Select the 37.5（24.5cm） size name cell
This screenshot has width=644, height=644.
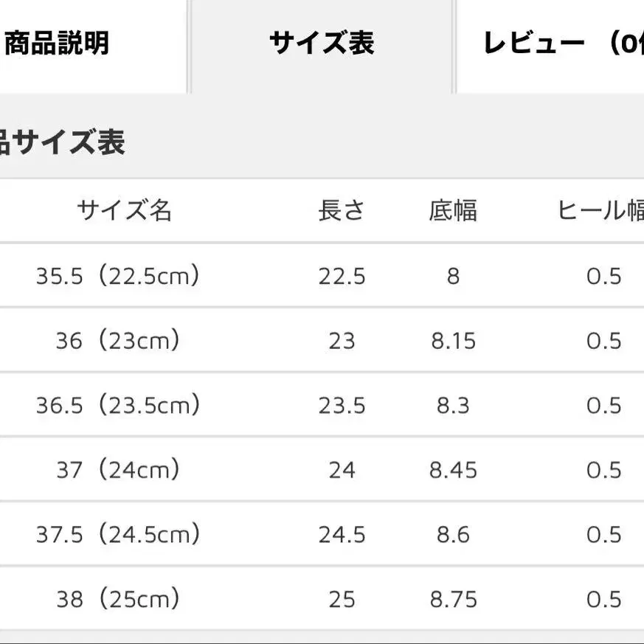pyautogui.click(x=118, y=534)
